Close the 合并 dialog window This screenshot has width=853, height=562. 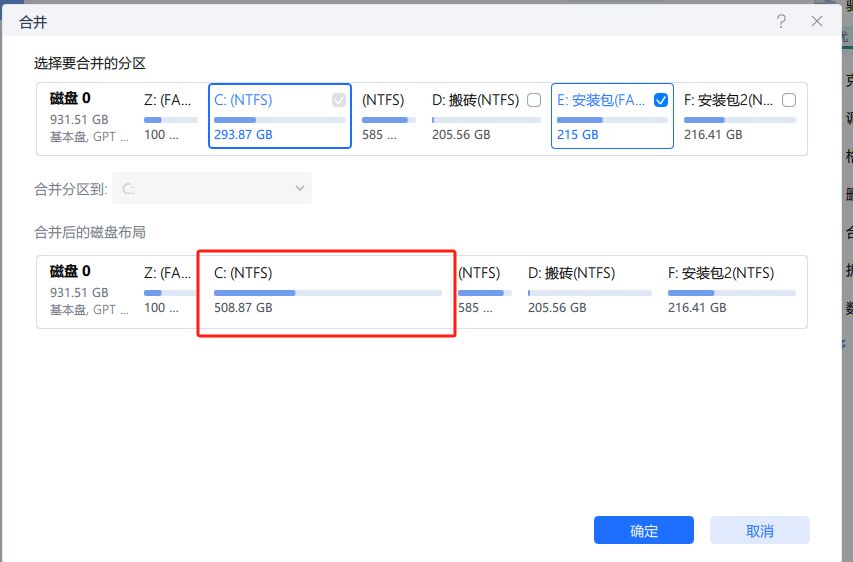(818, 21)
